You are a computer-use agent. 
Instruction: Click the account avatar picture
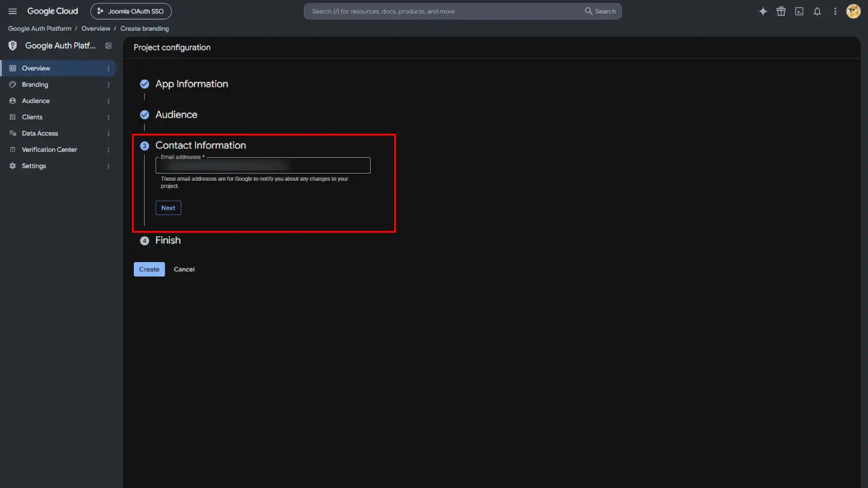(x=854, y=11)
